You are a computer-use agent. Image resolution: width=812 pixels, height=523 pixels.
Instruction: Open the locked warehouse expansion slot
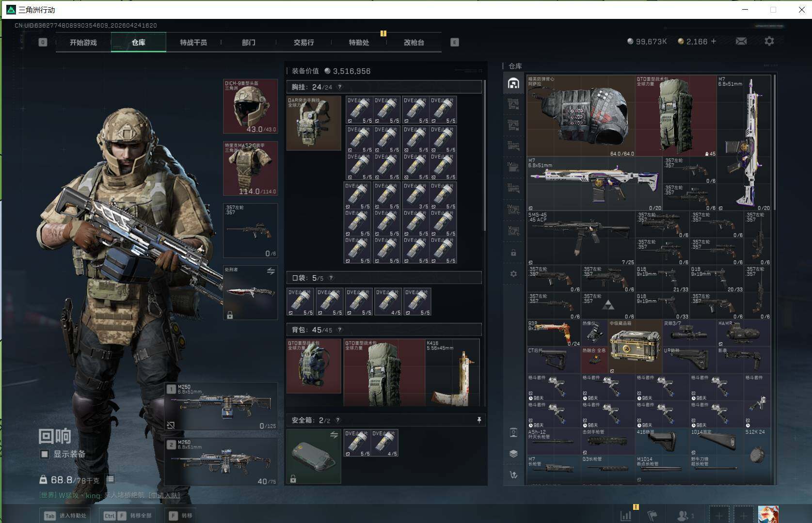coord(513,253)
